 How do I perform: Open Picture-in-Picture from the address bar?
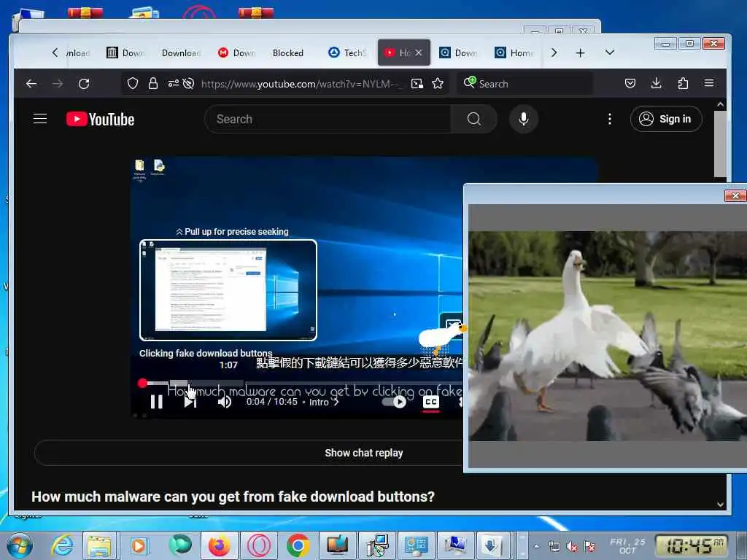click(x=417, y=84)
